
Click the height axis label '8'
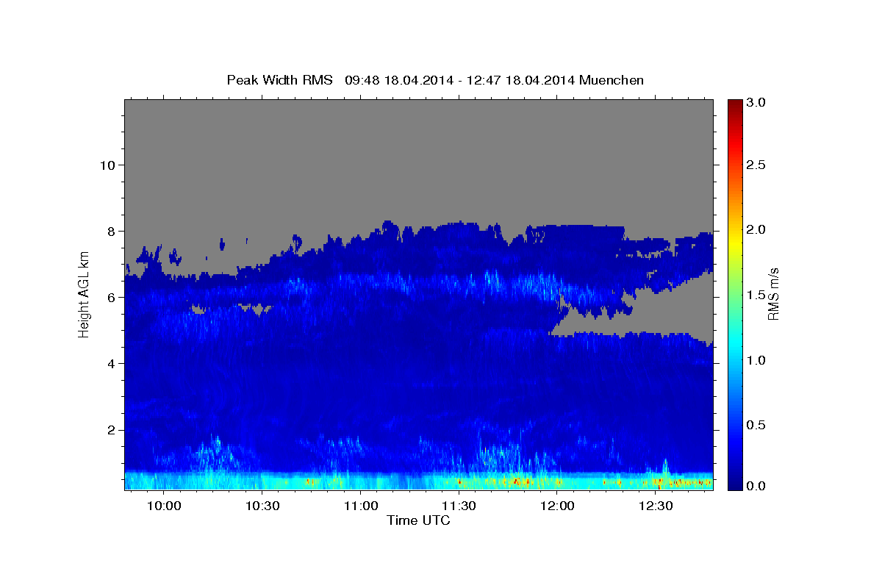[112, 232]
